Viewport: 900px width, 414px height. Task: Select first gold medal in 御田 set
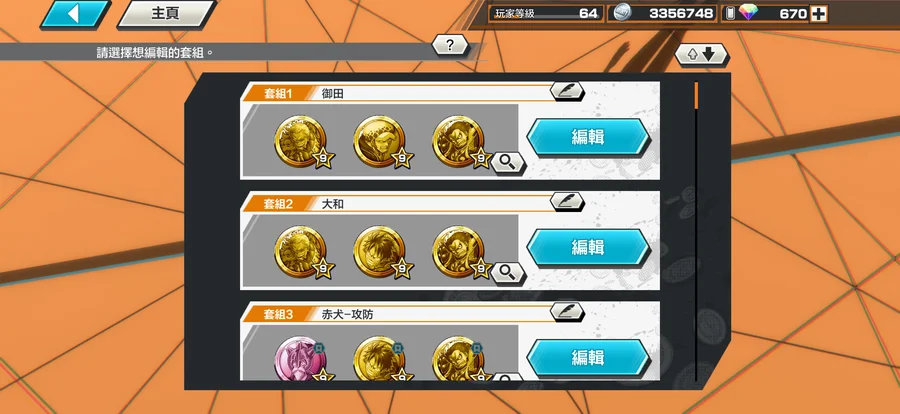300,141
